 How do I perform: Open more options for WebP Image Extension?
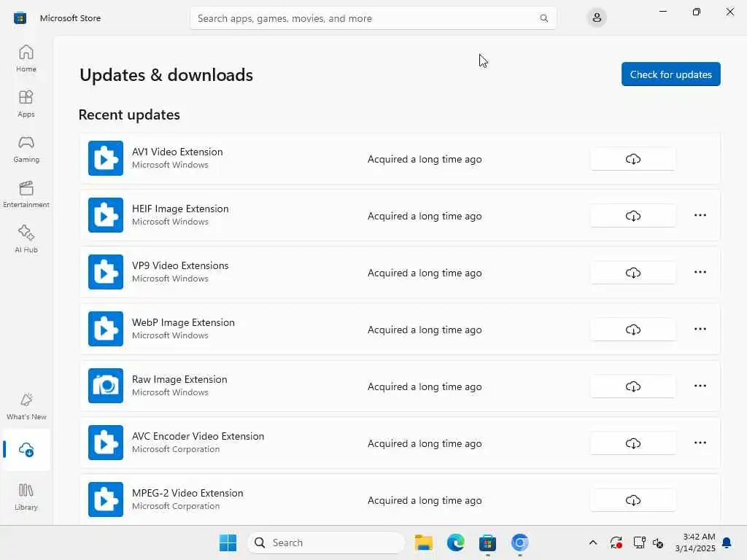point(700,329)
